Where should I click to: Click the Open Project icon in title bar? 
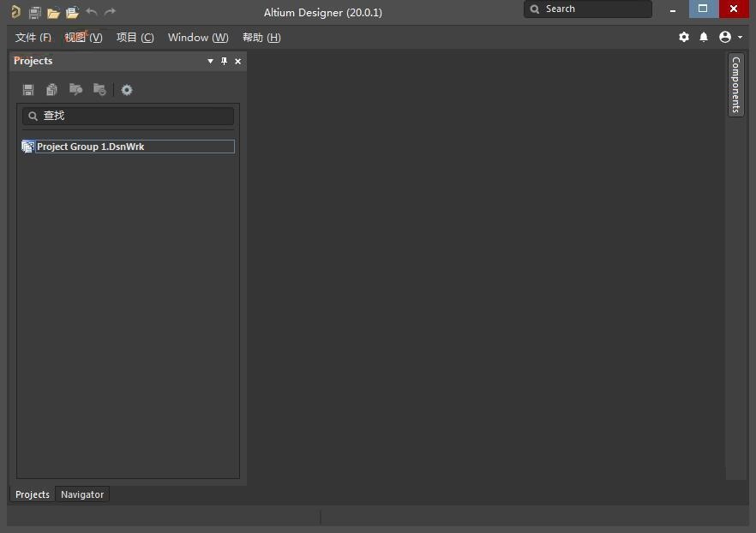click(x=72, y=13)
